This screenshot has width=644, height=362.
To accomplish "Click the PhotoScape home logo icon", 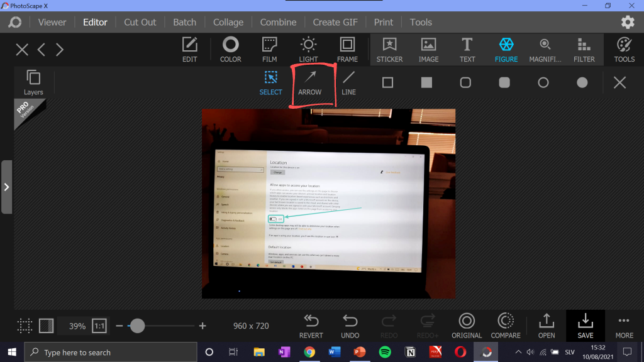I will coord(15,22).
